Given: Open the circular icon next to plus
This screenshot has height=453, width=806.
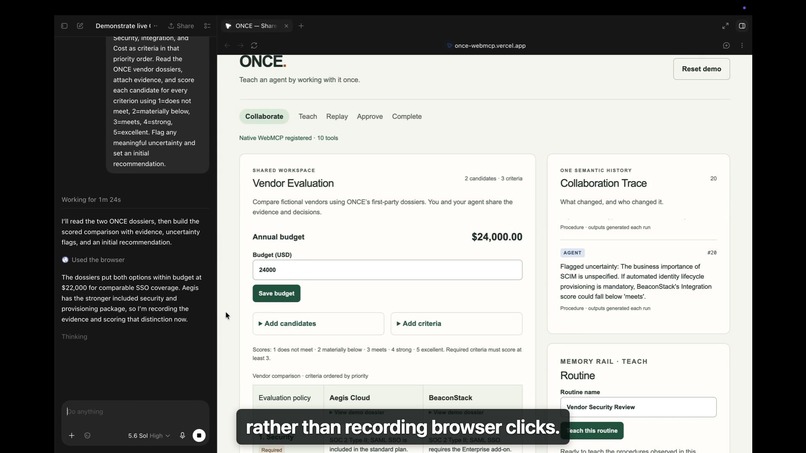Looking at the screenshot, I should pos(87,436).
